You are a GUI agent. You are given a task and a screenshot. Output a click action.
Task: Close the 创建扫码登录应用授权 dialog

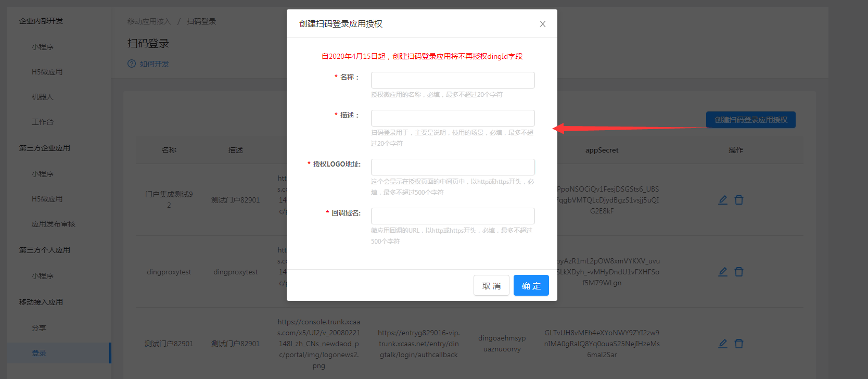543,24
